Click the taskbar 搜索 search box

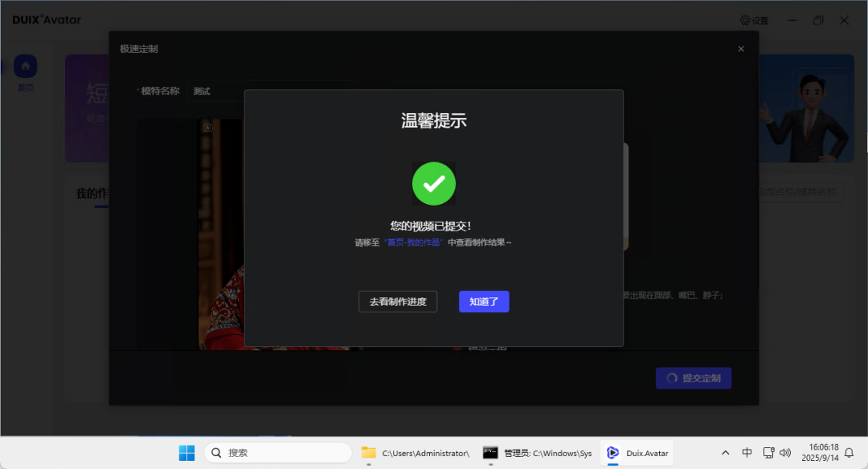[278, 453]
